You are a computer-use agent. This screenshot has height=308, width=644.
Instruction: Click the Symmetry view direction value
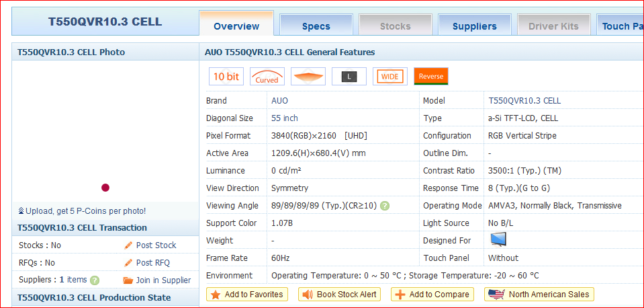[290, 188]
